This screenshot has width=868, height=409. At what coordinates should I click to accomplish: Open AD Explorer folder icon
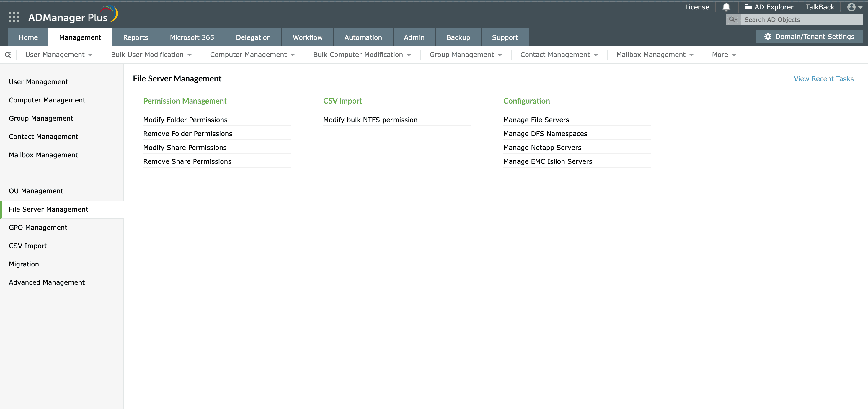[x=748, y=7]
